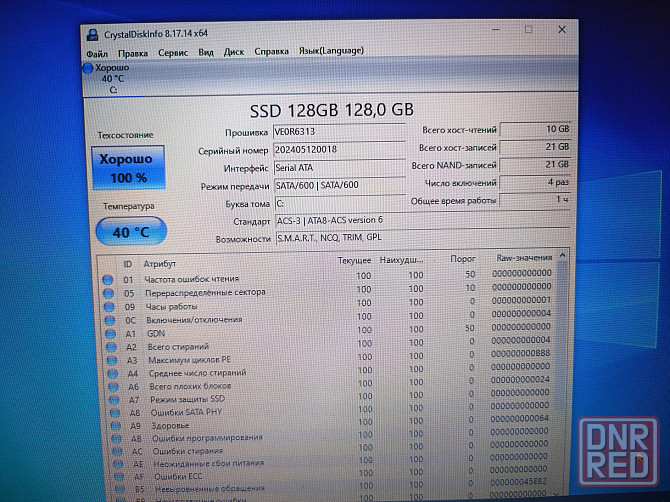Open the Вид menu
The height and width of the screenshot is (502, 670).
[206, 53]
